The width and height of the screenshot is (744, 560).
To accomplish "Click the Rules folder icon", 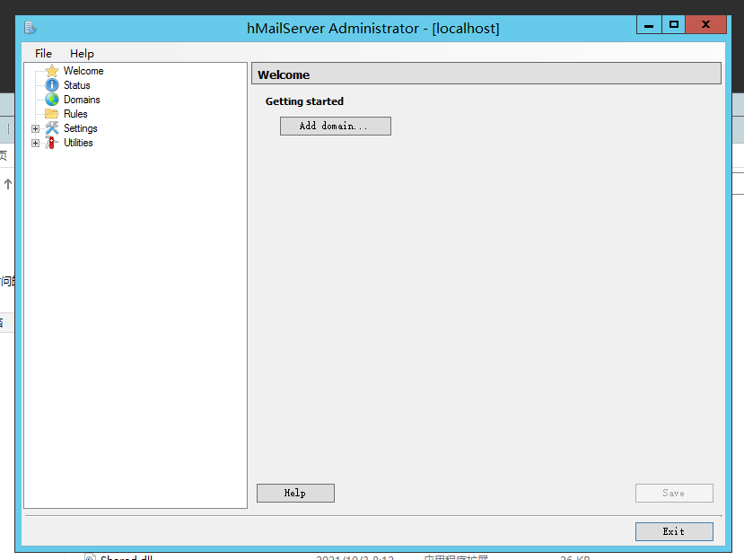I will (52, 114).
